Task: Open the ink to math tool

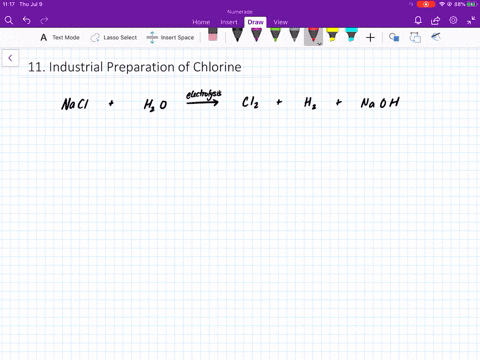Action: tap(436, 37)
